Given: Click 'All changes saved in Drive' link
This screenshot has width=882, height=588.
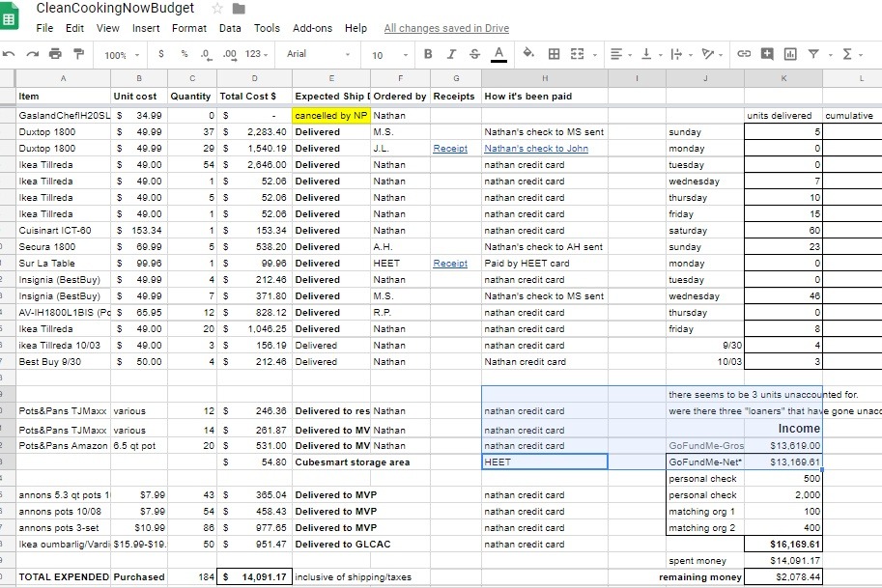Looking at the screenshot, I should point(446,28).
